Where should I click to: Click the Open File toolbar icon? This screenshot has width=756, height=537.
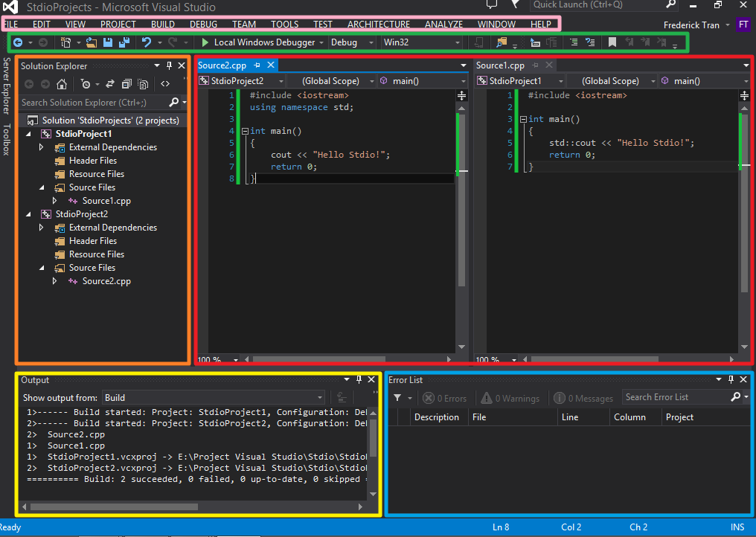coord(91,42)
